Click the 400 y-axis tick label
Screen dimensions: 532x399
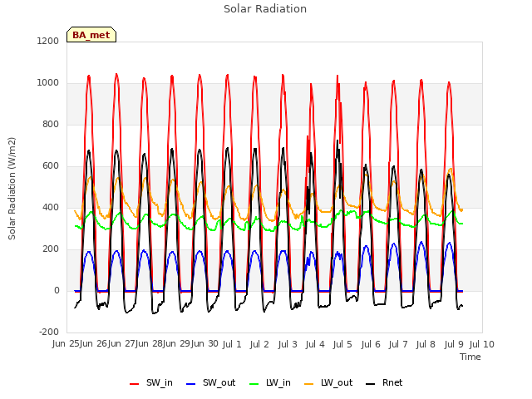tap(51, 208)
